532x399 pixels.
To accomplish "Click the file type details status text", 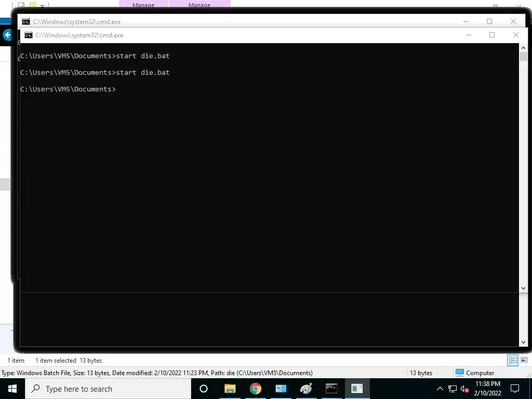I will click(157, 373).
